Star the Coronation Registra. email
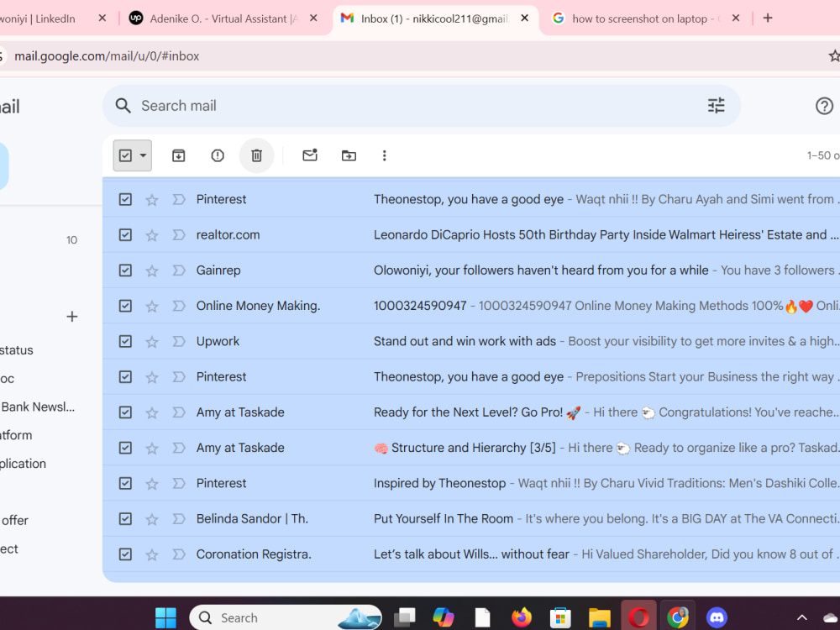This screenshot has height=630, width=840. pyautogui.click(x=152, y=554)
